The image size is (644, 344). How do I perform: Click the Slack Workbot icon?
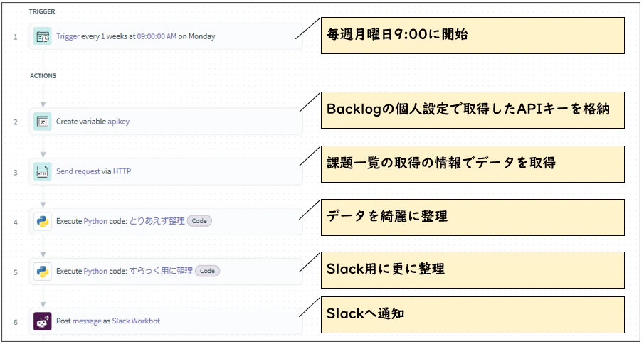tap(42, 321)
